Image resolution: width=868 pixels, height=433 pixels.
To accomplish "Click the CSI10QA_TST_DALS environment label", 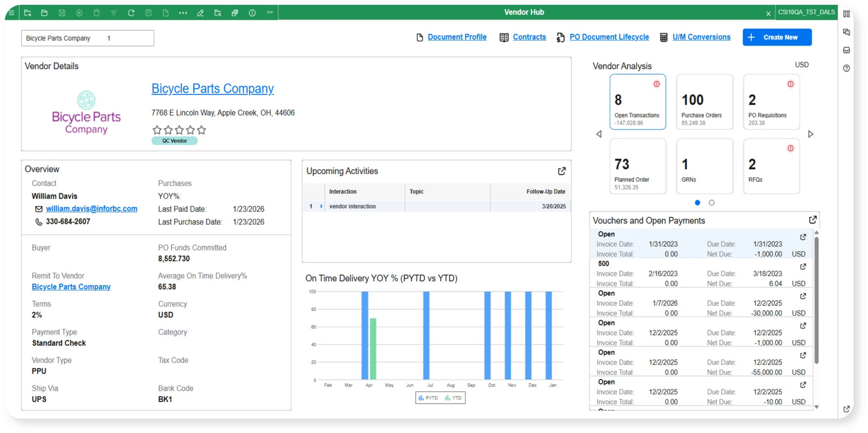I will click(806, 12).
